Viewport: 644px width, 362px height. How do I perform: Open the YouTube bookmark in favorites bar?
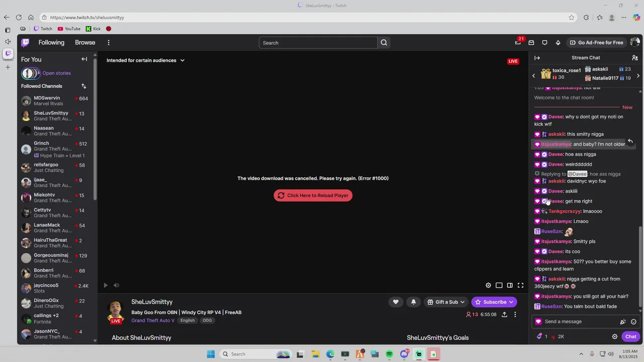69,29
